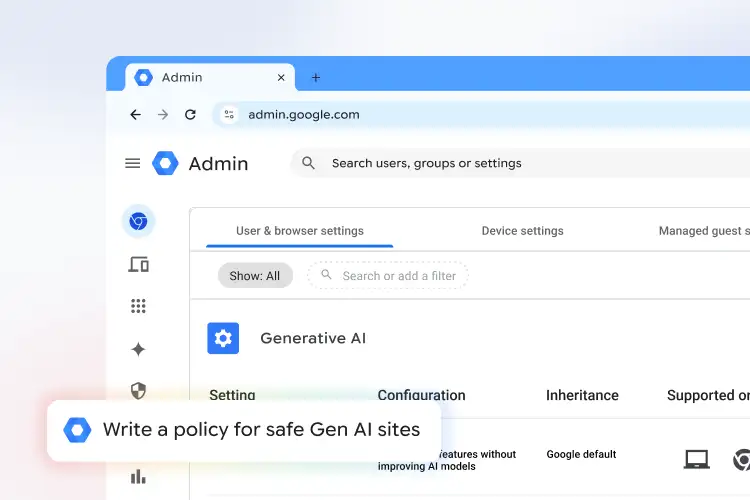Reload the admin.google.com page
Image resolution: width=750 pixels, height=500 pixels.
pyautogui.click(x=190, y=115)
